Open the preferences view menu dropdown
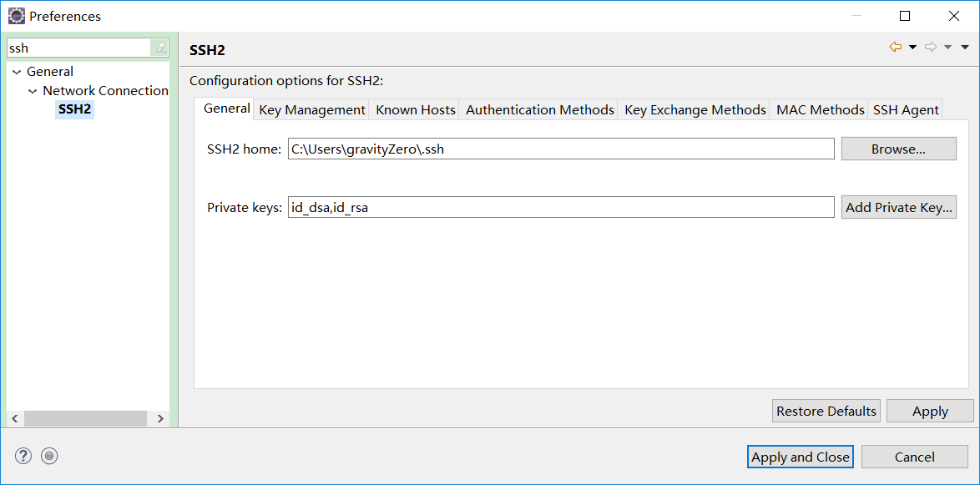The height and width of the screenshot is (485, 980). (x=965, y=48)
